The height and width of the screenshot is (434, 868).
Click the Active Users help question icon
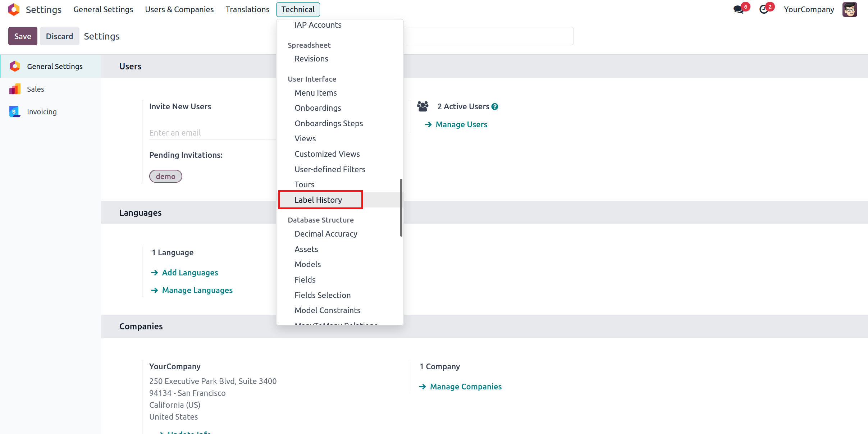(495, 107)
